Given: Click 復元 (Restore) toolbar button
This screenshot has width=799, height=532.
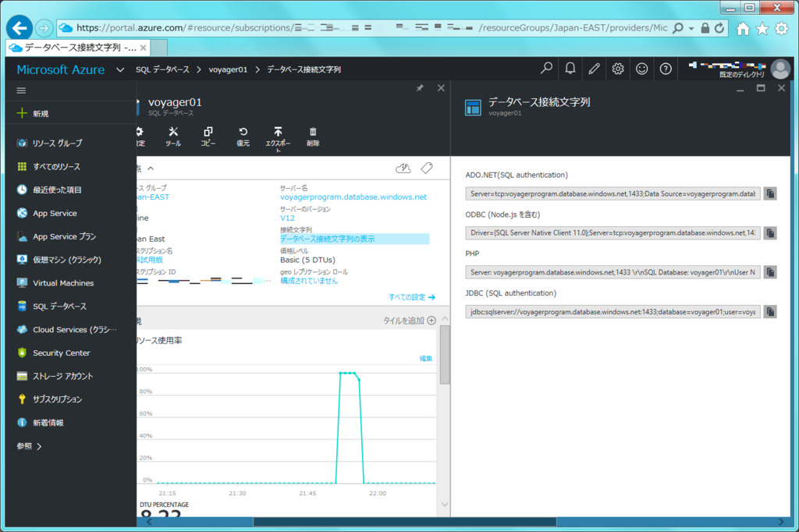Looking at the screenshot, I should click(243, 137).
